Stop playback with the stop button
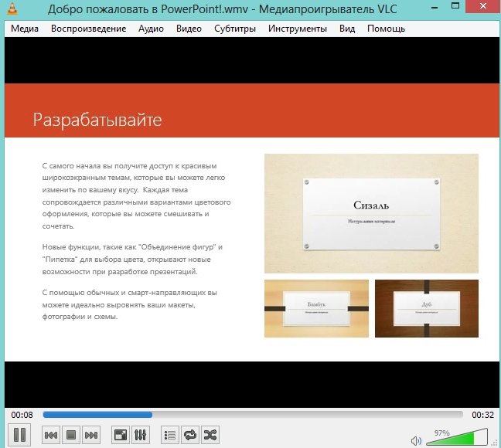Viewport: 501px width, 448px height. [71, 436]
